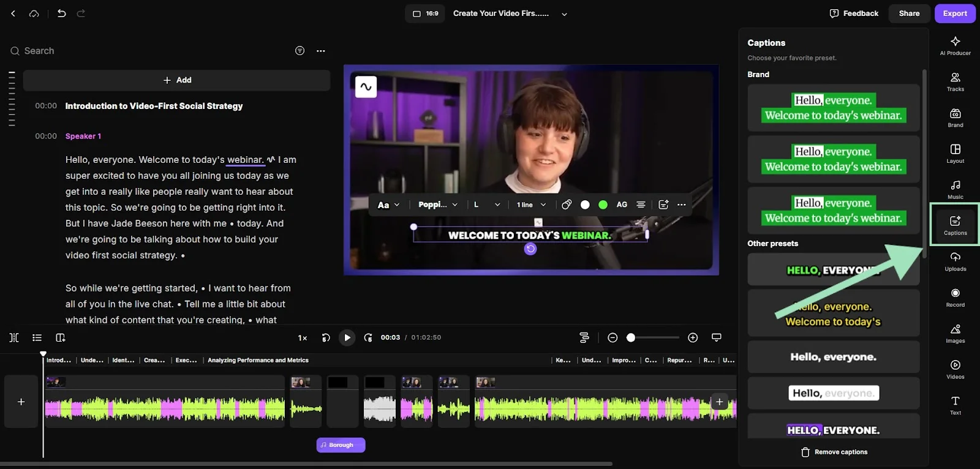Click the timeline tracks arrangement icon
980x469 pixels.
[x=584, y=337]
